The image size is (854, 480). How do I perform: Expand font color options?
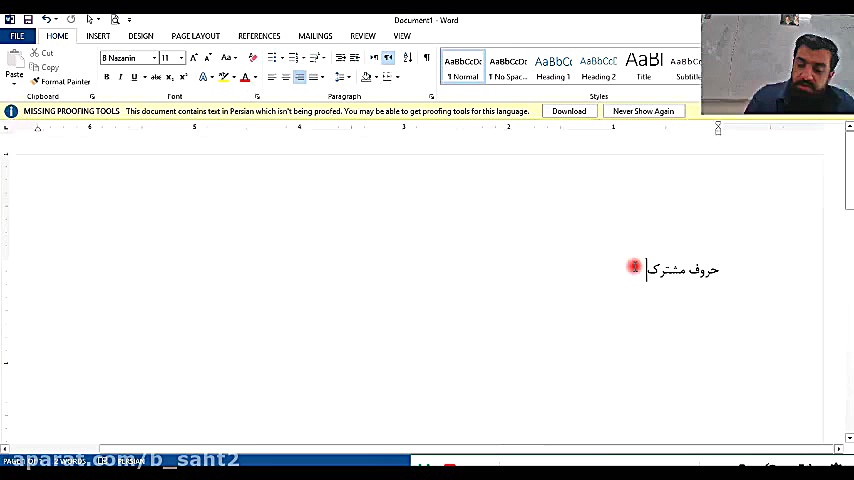coord(255,77)
